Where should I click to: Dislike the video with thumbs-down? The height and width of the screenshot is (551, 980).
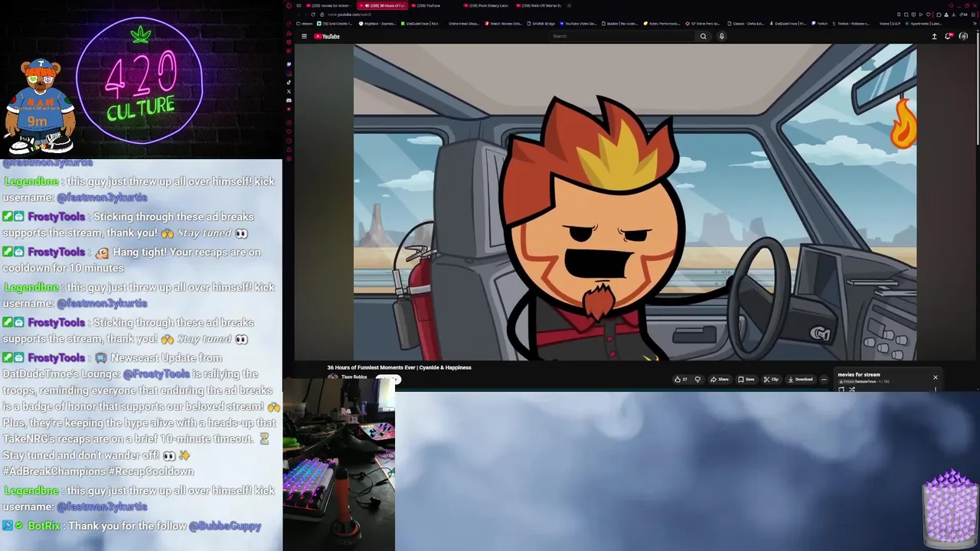coord(697,379)
